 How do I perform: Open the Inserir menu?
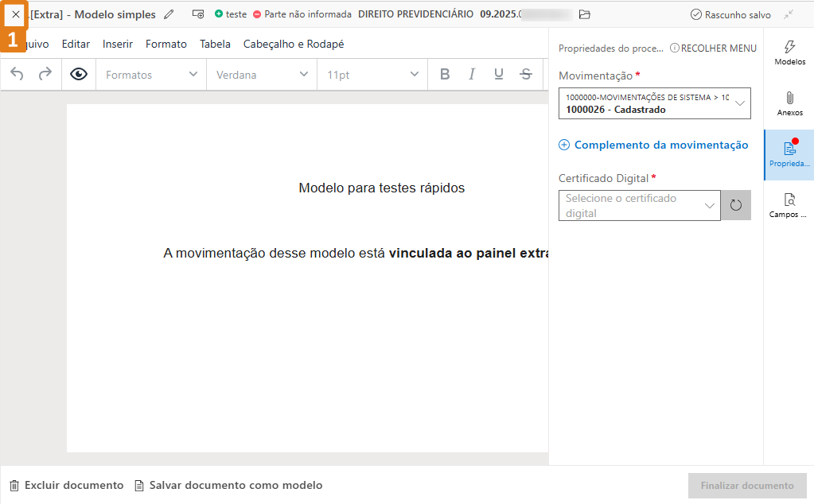pyautogui.click(x=117, y=44)
